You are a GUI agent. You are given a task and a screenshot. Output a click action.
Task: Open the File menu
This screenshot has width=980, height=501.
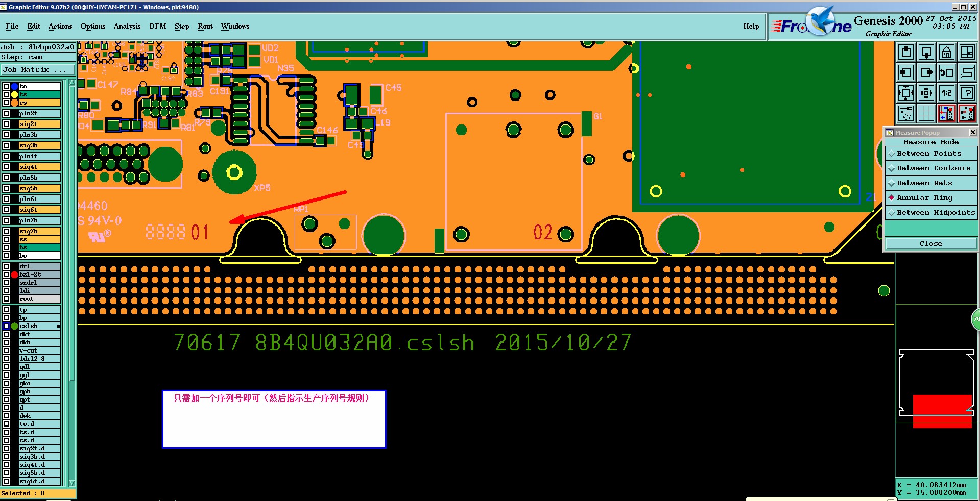(x=12, y=27)
